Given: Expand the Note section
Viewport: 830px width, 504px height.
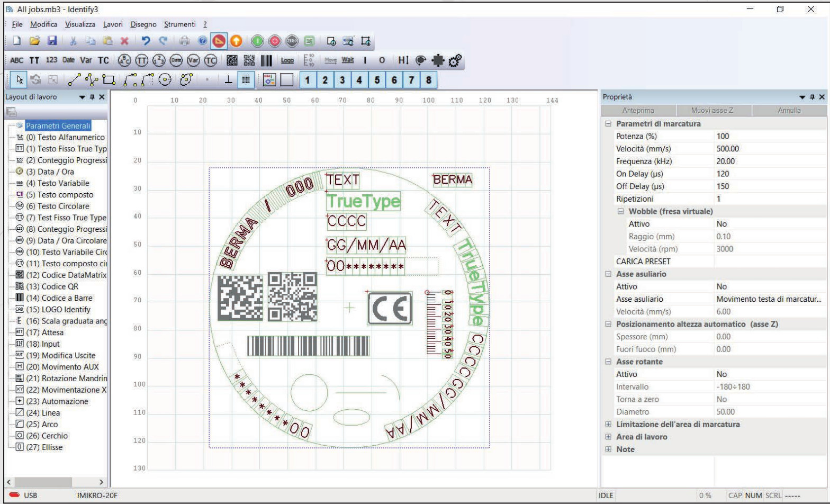Looking at the screenshot, I should tap(608, 449).
